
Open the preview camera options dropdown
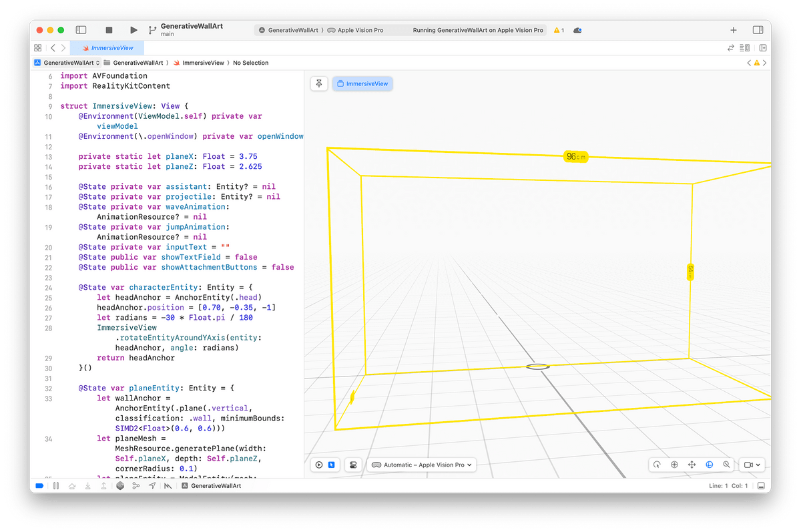[752, 465]
